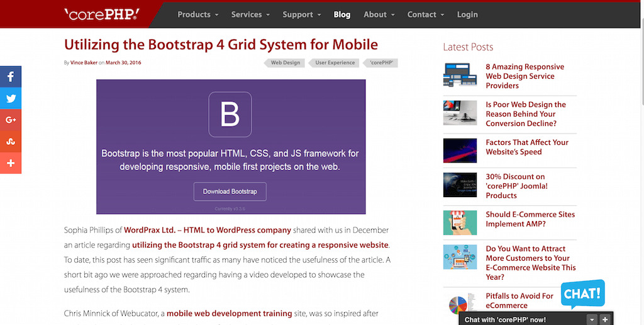Screen dimensions: 644x325
Task: Open the Is Poor Web Design post
Action: pos(526,114)
